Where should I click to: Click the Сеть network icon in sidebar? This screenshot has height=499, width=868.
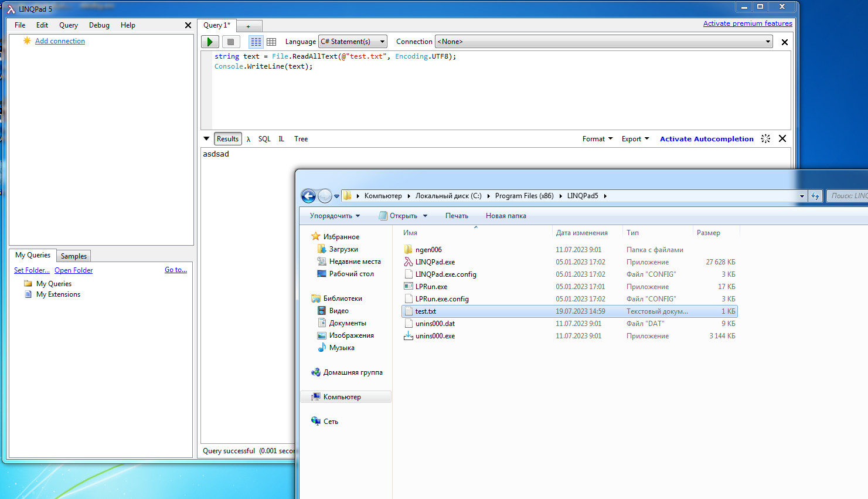pos(316,421)
